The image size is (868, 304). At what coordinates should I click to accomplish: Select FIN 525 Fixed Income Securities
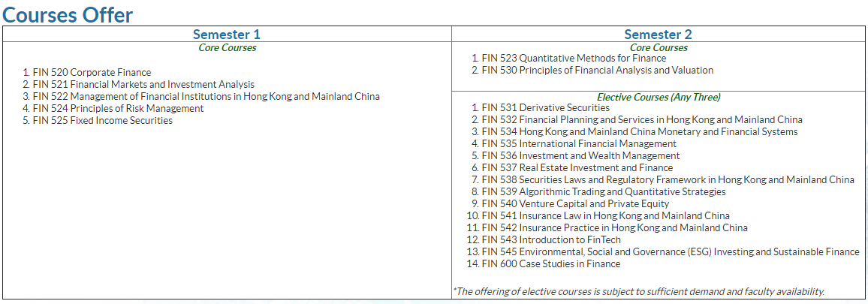coord(103,121)
